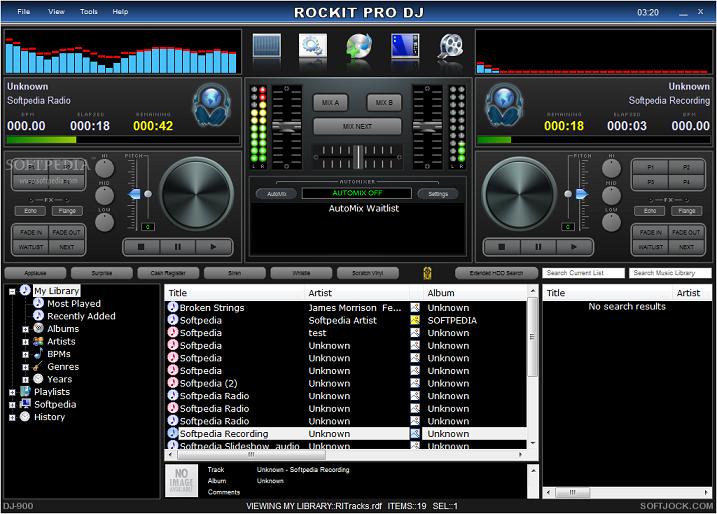Toggle Flange effect on right deck
The image size is (717, 514).
coord(685,211)
